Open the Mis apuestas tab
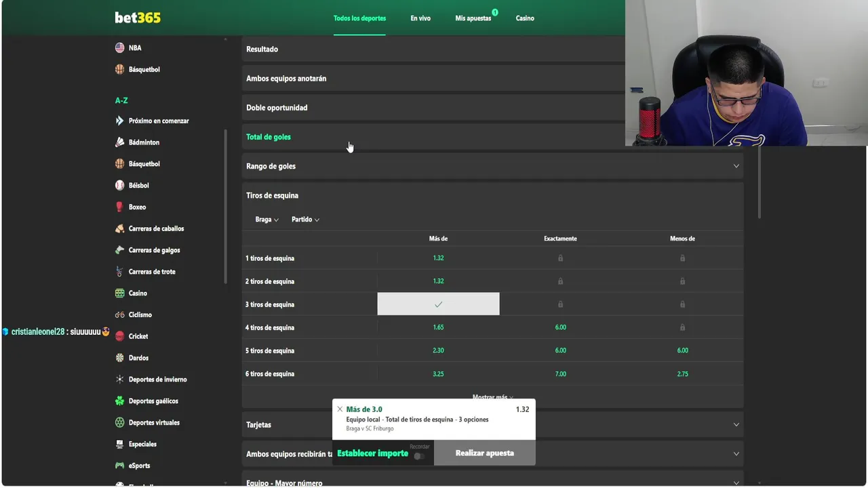Screen dimensions: 868x488 coord(473,18)
